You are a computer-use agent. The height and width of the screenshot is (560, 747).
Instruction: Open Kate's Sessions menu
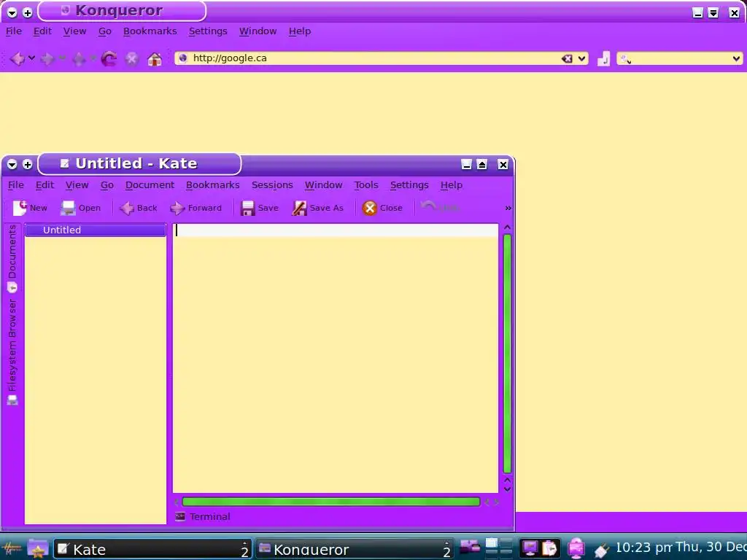click(272, 184)
